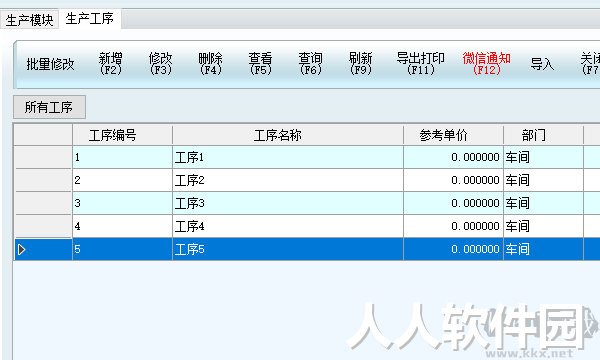Click the 参考单价 value in 工序5 row
The height and width of the screenshot is (360, 600).
453,249
